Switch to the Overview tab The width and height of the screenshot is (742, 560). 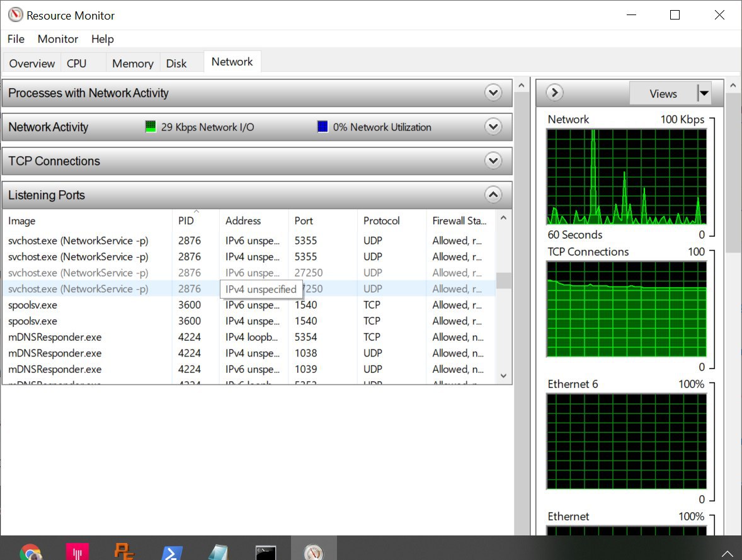pyautogui.click(x=31, y=64)
